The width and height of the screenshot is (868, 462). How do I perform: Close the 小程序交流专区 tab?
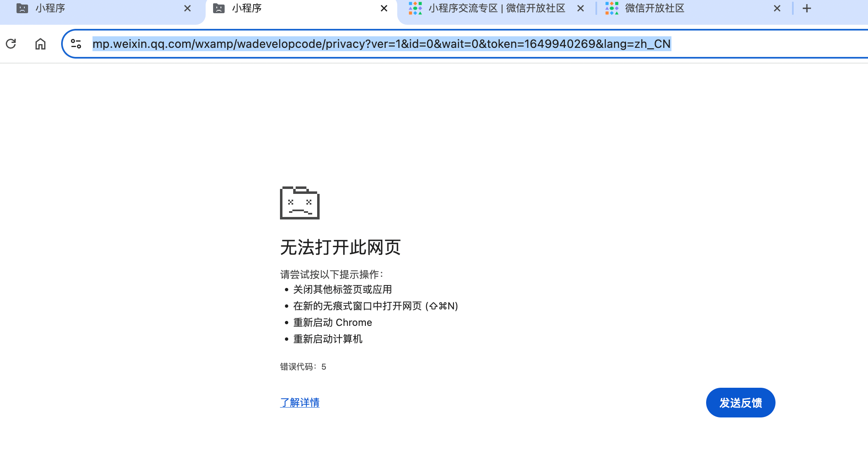tap(581, 8)
